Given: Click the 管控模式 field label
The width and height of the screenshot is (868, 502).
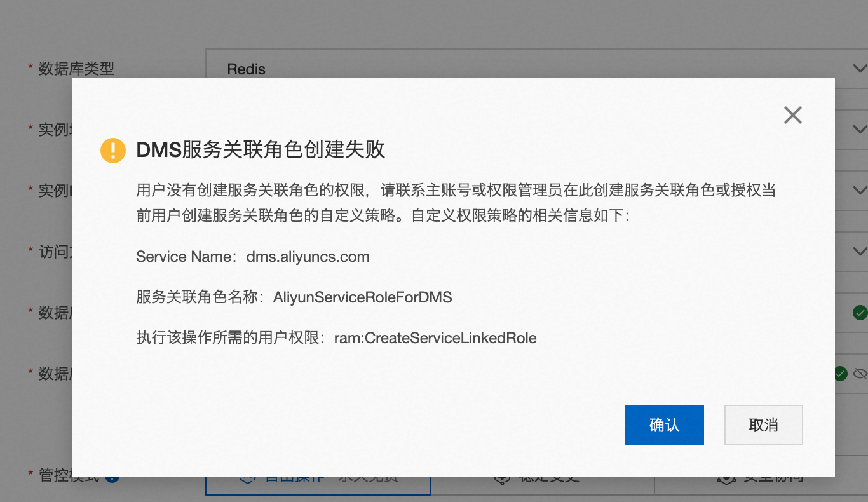Looking at the screenshot, I should (69, 475).
